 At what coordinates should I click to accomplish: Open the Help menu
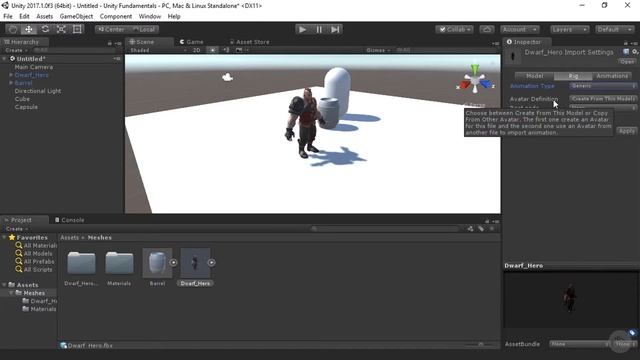pyautogui.click(x=174, y=16)
